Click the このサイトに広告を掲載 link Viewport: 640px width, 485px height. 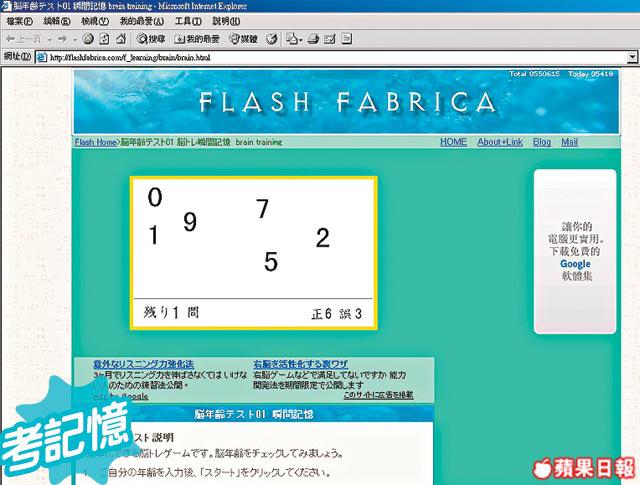[378, 395]
